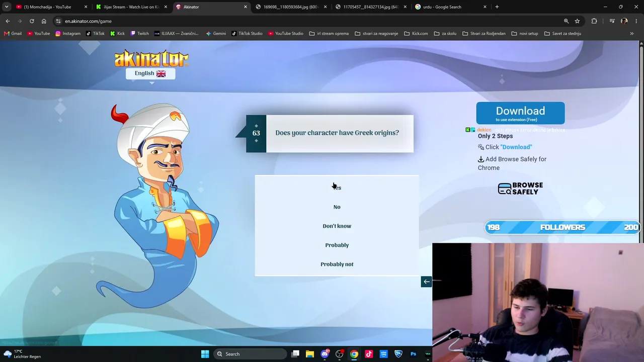
Task: Select the Probably answer
Action: point(337,245)
